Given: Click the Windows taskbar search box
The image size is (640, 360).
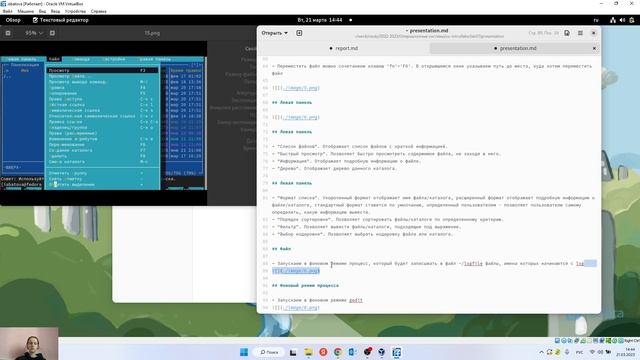Looking at the screenshot, I should click(x=269, y=352).
